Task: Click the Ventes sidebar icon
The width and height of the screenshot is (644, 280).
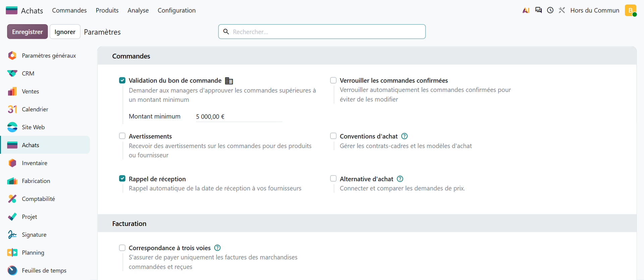Action: pos(12,91)
